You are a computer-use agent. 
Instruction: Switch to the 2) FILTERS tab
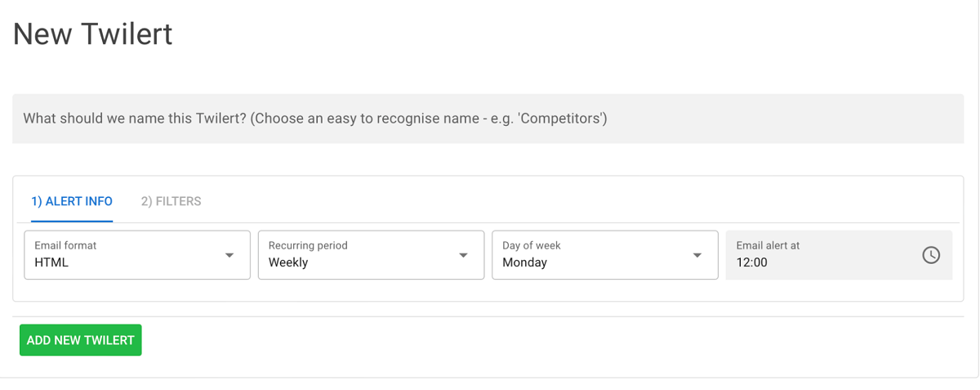point(171,201)
